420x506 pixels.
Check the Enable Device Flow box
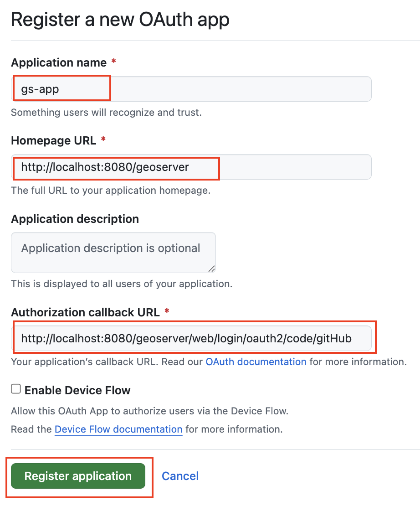tap(15, 388)
